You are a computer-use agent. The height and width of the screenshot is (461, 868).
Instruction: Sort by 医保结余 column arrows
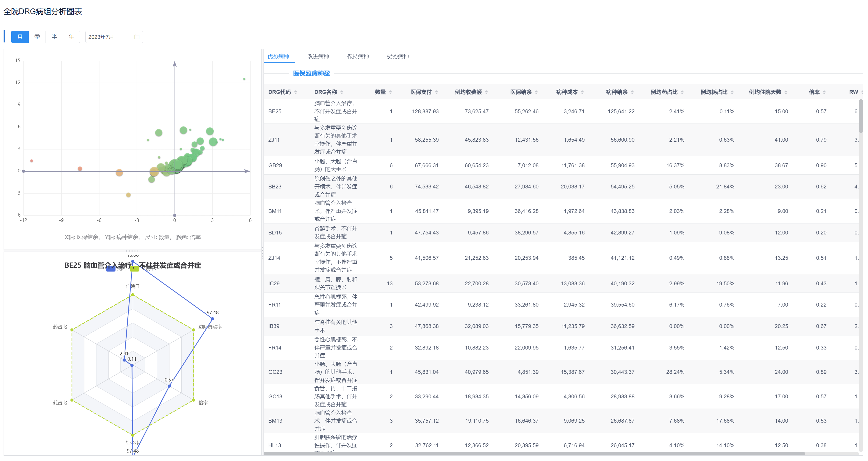[536, 92]
